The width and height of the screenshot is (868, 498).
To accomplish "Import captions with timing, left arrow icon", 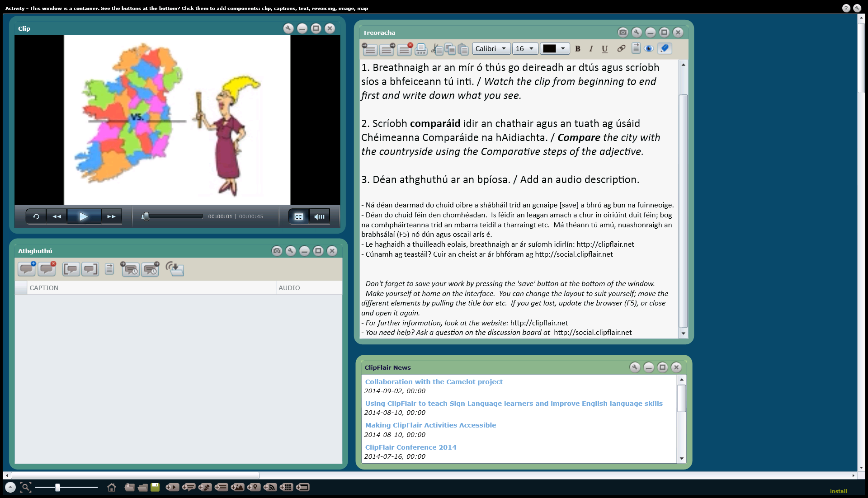I will point(130,269).
